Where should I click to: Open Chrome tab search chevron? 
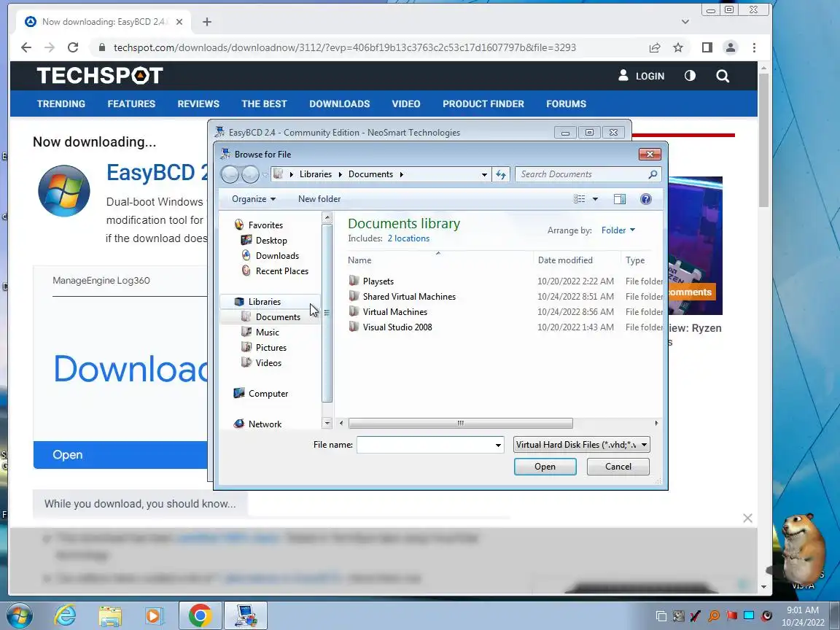(685, 22)
